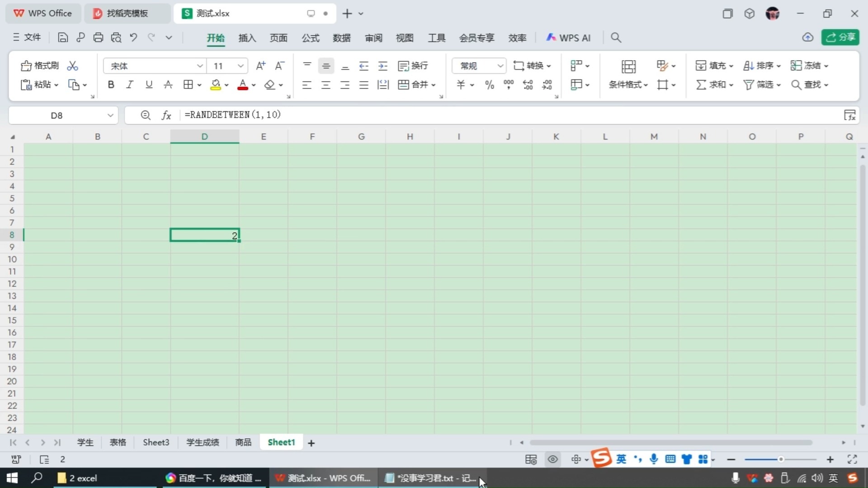Apply the Format Painter (格式刷)
This screenshot has height=488, width=868.
[40, 66]
